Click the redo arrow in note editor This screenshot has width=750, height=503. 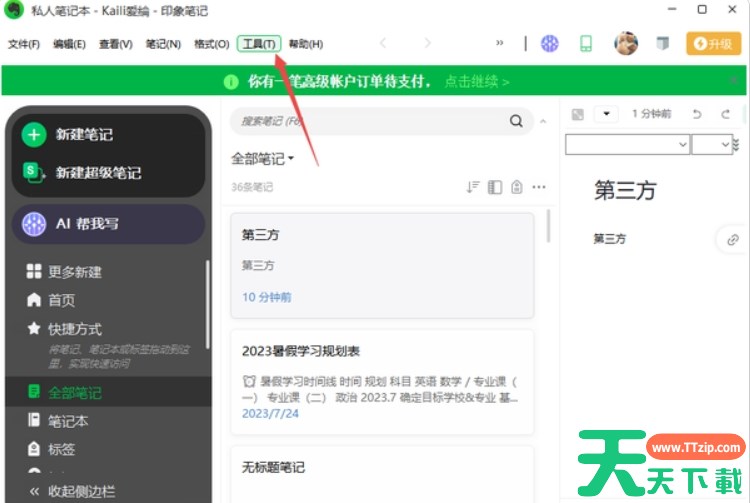[726, 114]
